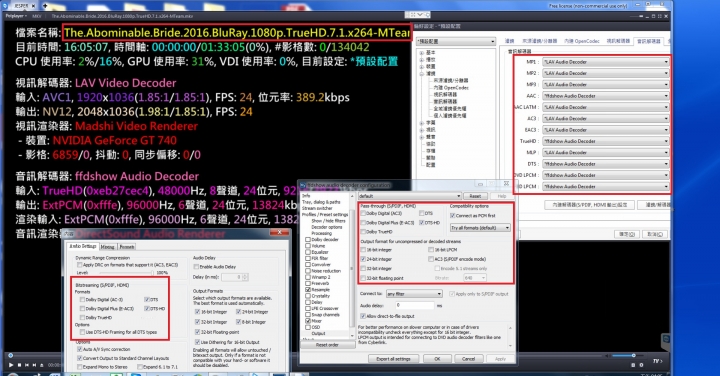Open the TrueHD audio decoder dropdown

click(x=605, y=141)
